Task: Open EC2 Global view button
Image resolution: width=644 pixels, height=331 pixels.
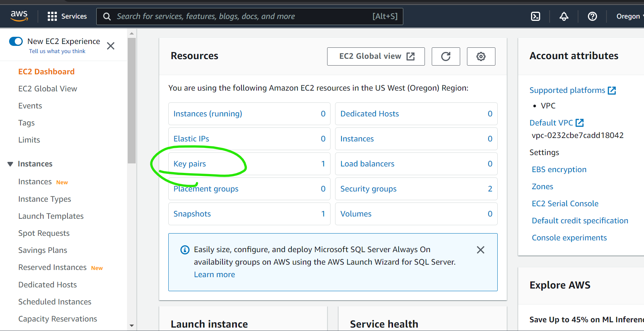Action: (x=376, y=56)
